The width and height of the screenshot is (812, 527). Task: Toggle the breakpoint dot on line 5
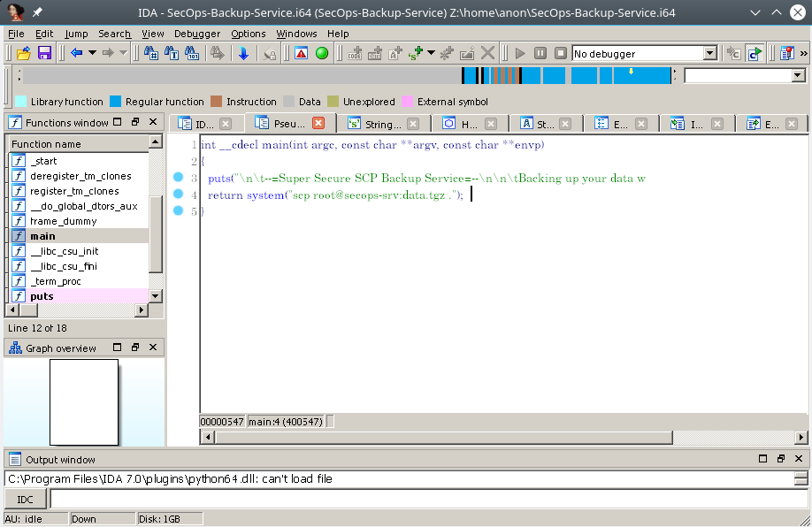[x=178, y=210]
